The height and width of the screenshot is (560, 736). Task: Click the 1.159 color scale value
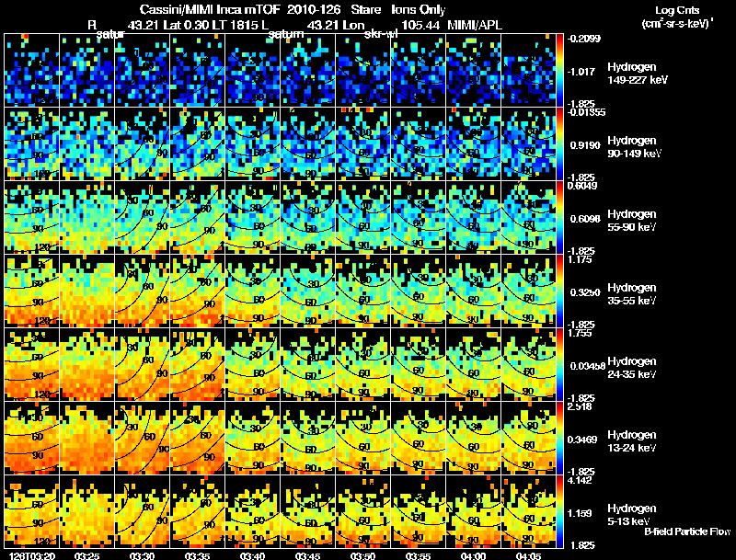point(581,514)
